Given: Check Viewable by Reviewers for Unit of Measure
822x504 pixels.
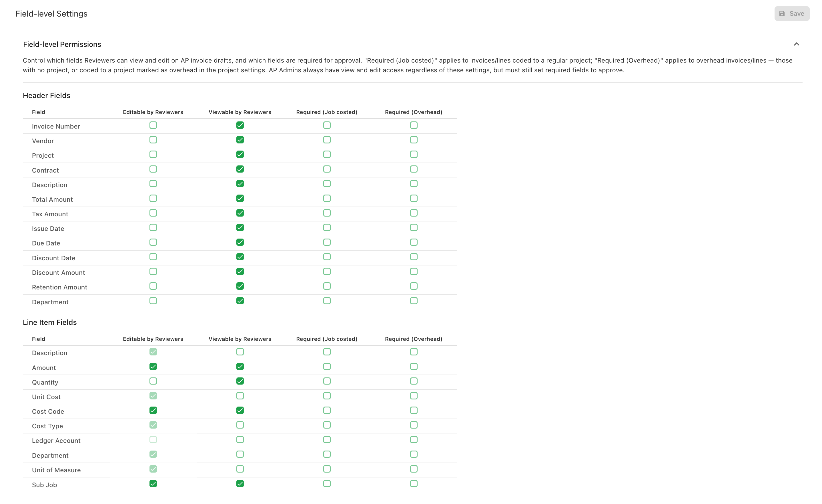Looking at the screenshot, I should (x=240, y=469).
